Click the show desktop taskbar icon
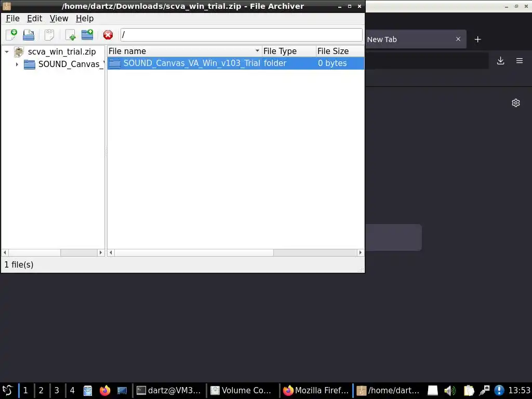The image size is (532, 399). coord(122,391)
